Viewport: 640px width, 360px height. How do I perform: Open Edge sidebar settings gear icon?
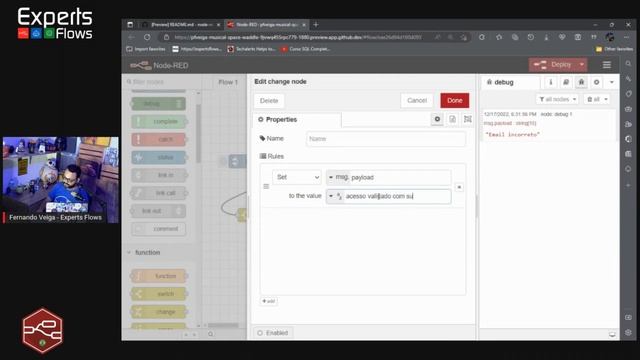pos(628,333)
